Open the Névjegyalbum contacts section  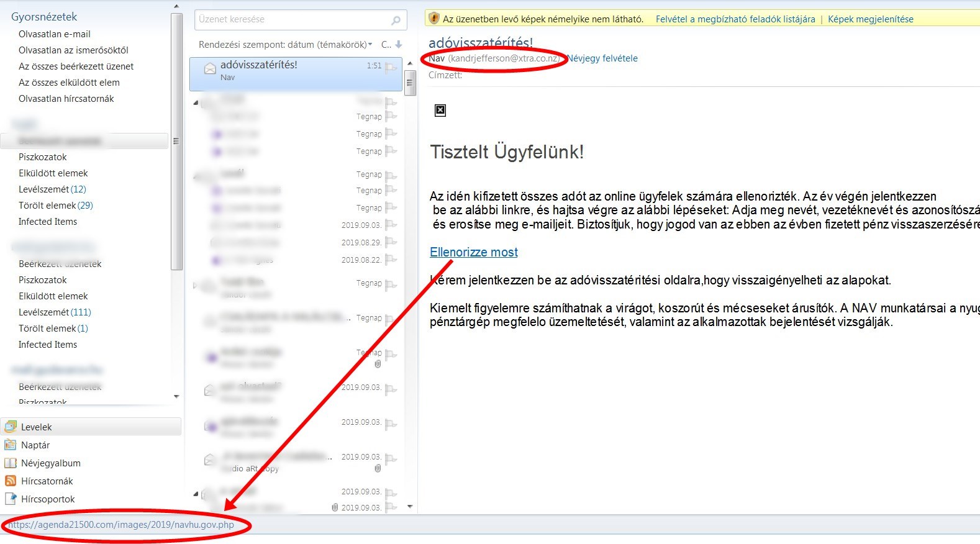(x=50, y=463)
